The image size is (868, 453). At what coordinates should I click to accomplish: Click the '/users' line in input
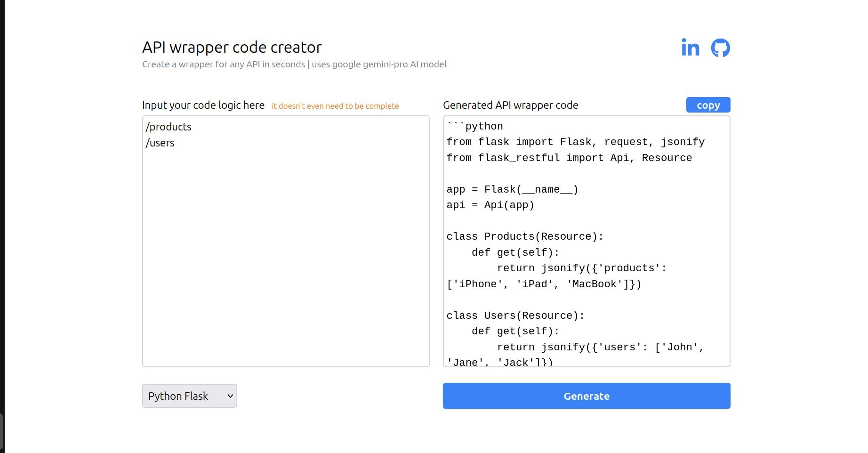tap(160, 143)
